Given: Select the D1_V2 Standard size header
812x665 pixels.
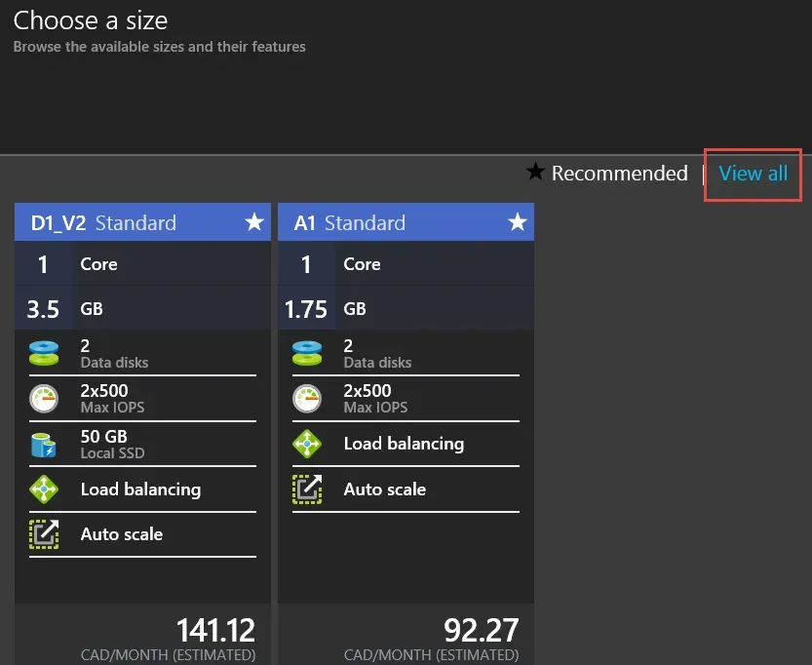Looking at the screenshot, I should point(104,222).
